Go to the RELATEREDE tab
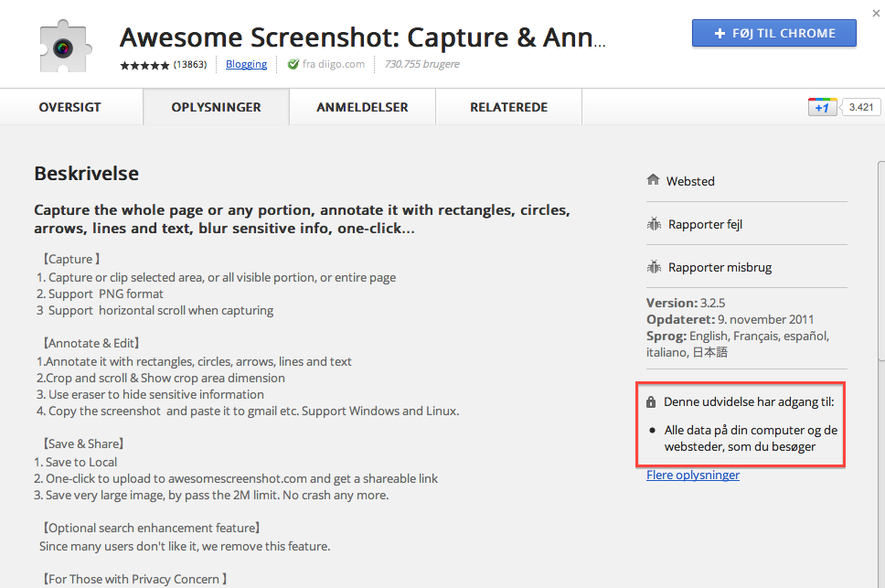Viewport: 885px width, 588px height. (x=508, y=107)
